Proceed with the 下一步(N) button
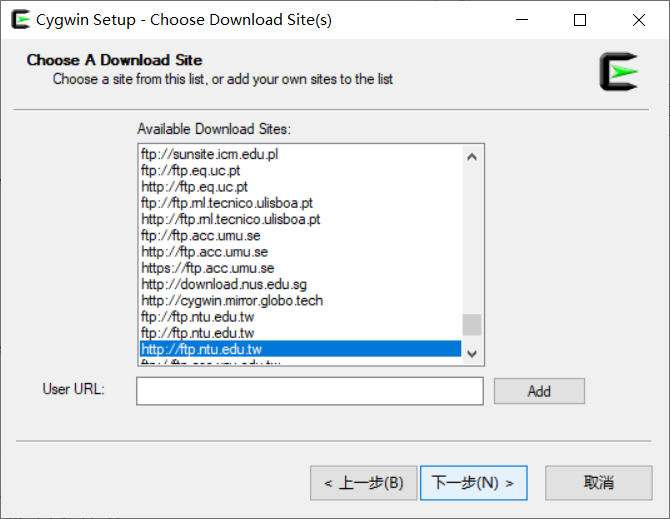 [473, 483]
